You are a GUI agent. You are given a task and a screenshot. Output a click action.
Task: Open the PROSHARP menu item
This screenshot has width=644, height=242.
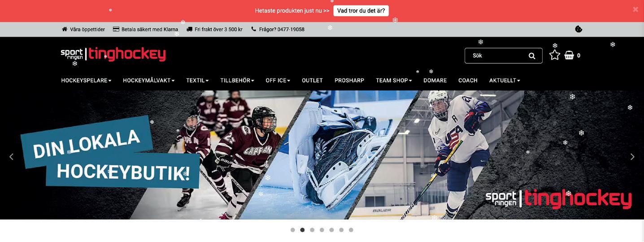coord(349,81)
